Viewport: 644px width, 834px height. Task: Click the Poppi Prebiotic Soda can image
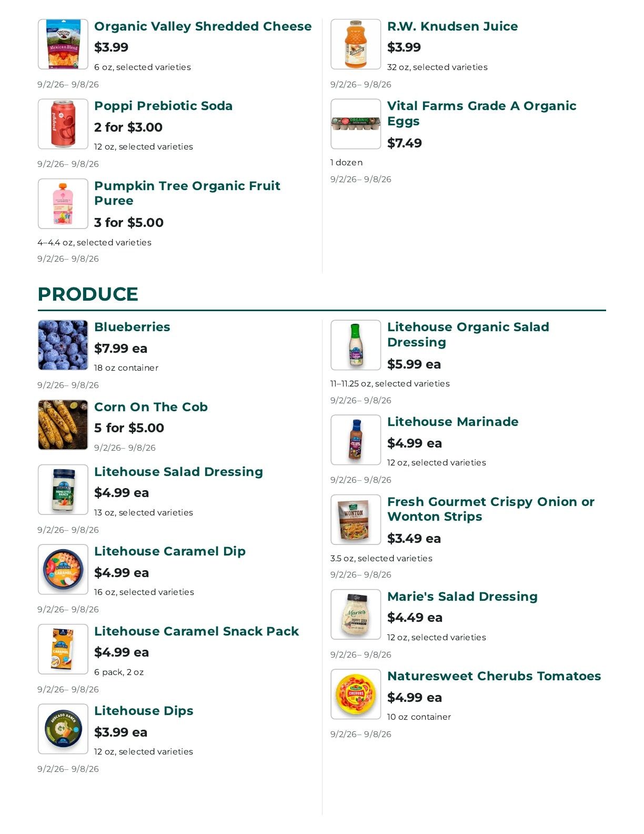63,124
